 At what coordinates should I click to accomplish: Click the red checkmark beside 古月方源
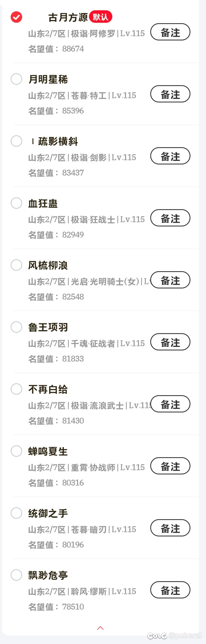[x=16, y=17]
